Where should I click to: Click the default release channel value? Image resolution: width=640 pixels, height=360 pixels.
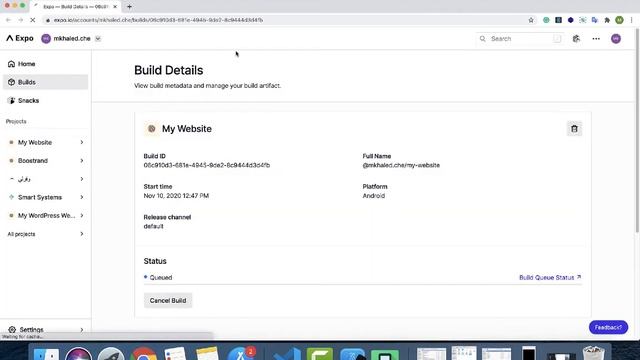point(153,227)
